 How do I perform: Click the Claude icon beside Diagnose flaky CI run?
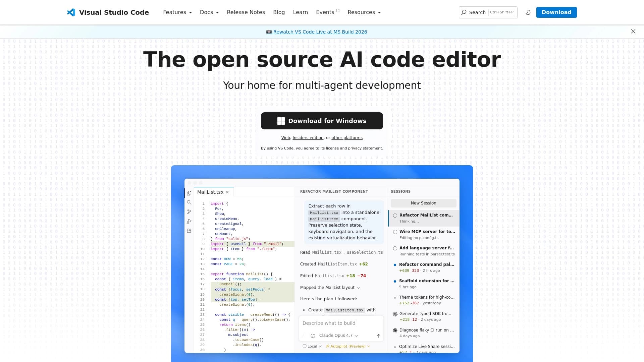(395, 330)
